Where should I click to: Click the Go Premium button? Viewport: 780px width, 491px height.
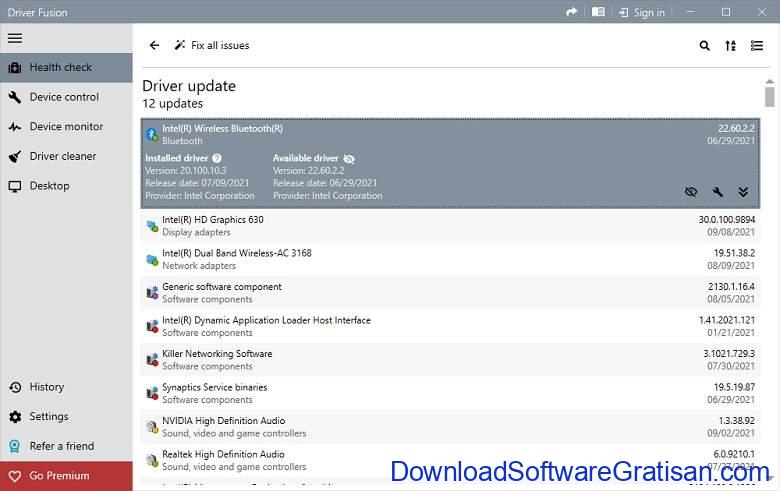66,476
